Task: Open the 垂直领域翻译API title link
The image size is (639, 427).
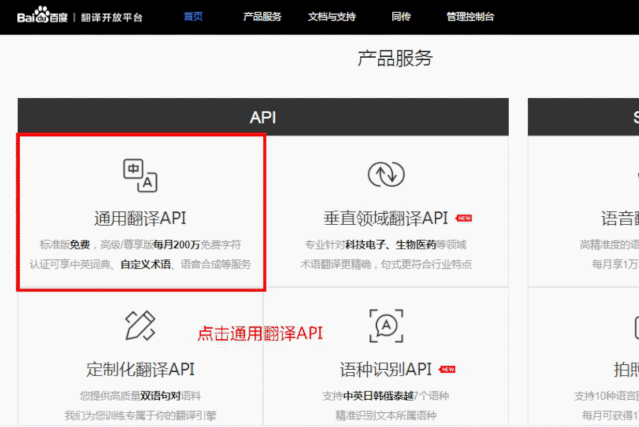Action: tap(386, 218)
